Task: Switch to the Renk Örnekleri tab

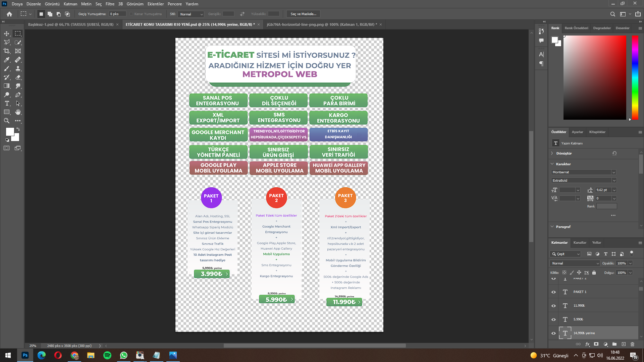Action: (x=576, y=28)
